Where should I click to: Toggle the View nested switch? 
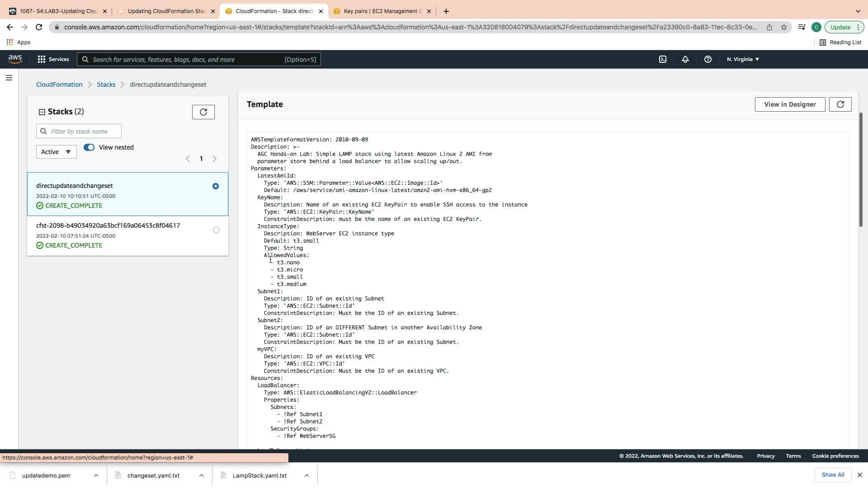tap(89, 147)
